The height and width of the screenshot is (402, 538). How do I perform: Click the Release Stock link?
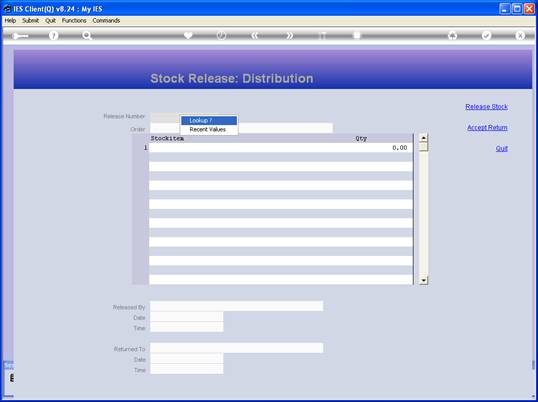coord(486,107)
